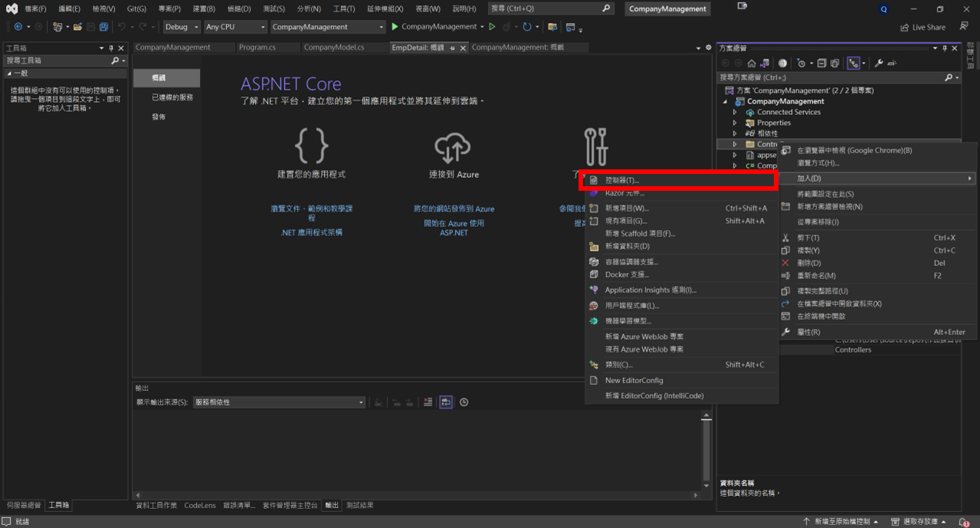Screen dimensions: 980x528
Task: Click the Visual Studio logo icon
Action: tap(11, 8)
